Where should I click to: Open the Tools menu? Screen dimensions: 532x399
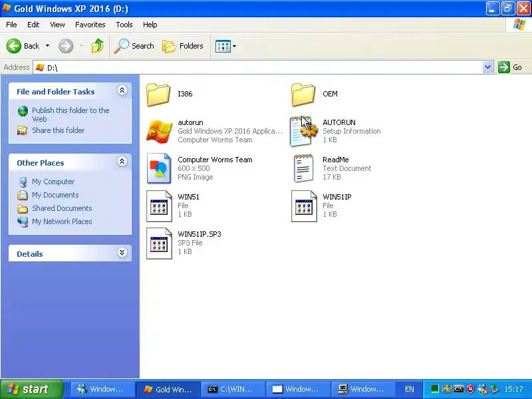coord(124,25)
